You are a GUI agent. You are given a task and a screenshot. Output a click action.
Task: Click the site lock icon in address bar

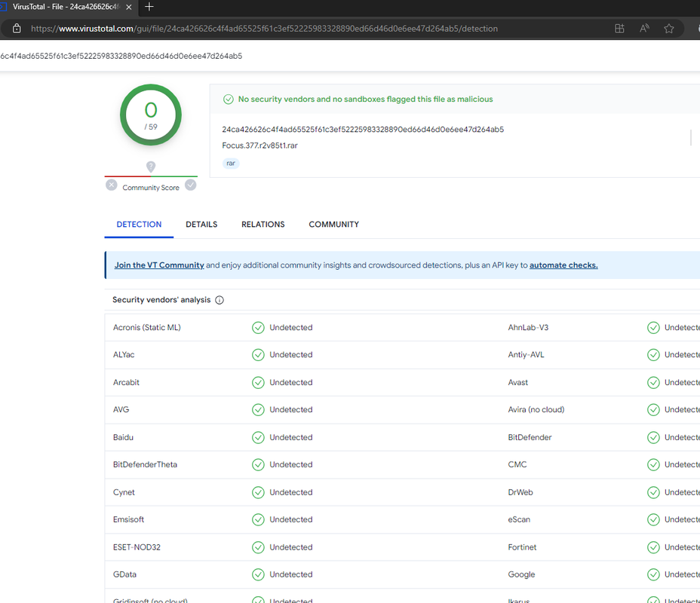coord(17,29)
